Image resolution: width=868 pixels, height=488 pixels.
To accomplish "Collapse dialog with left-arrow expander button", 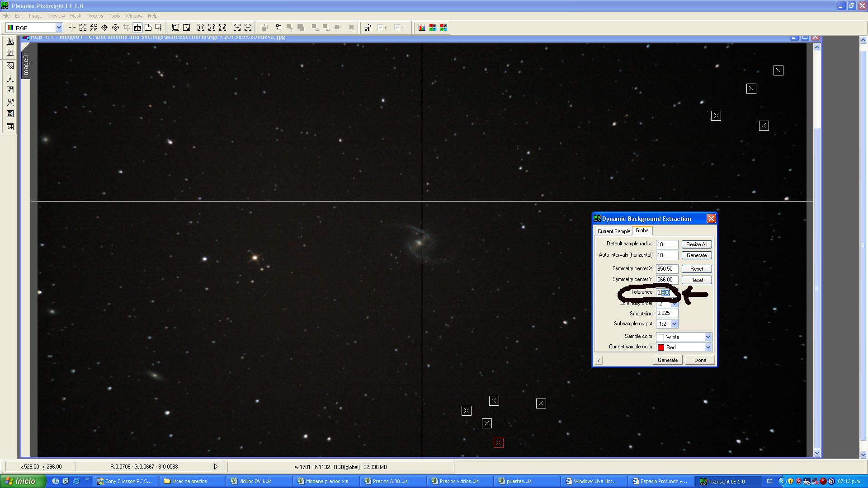I will pyautogui.click(x=599, y=361).
